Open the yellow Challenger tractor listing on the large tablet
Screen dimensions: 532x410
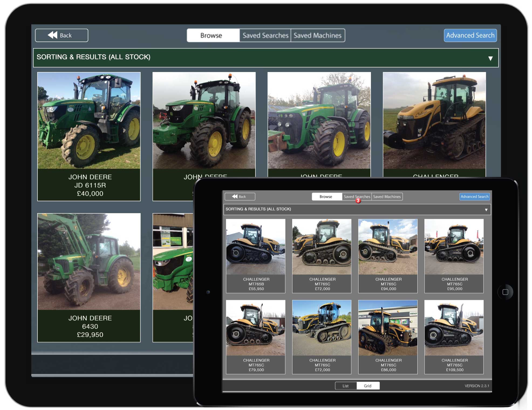pyautogui.click(x=434, y=124)
